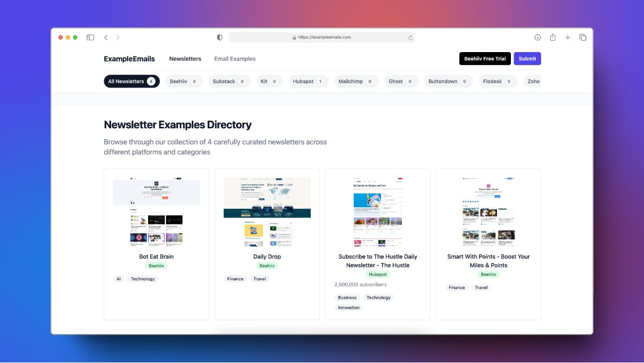Show the tab overview icon
The height and width of the screenshot is (363, 644).
(x=583, y=38)
